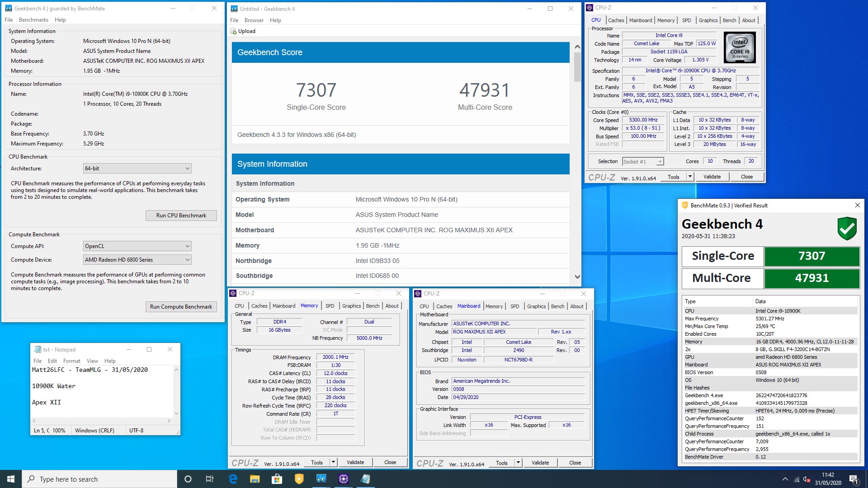The width and height of the screenshot is (868, 488).
Task: Open the Compute API OpenCL dropdown
Action: pyautogui.click(x=137, y=246)
